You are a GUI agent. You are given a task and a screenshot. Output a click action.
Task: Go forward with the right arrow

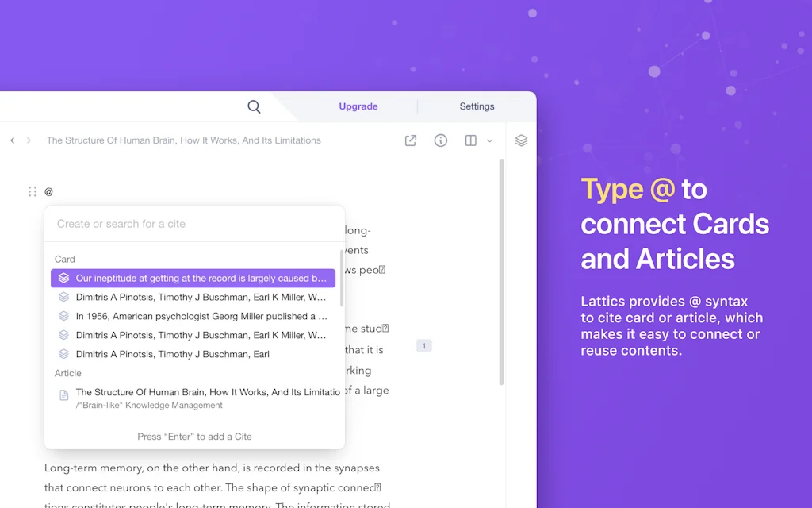coord(29,140)
